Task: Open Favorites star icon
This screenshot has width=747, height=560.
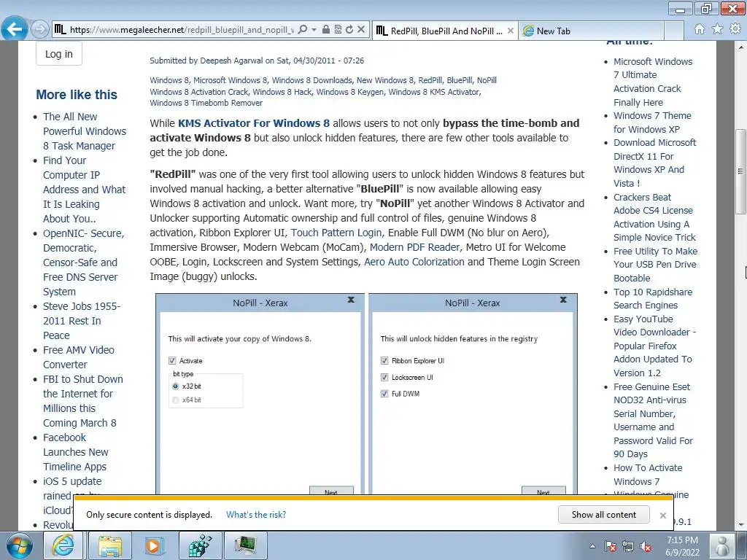Action: pyautogui.click(x=718, y=29)
